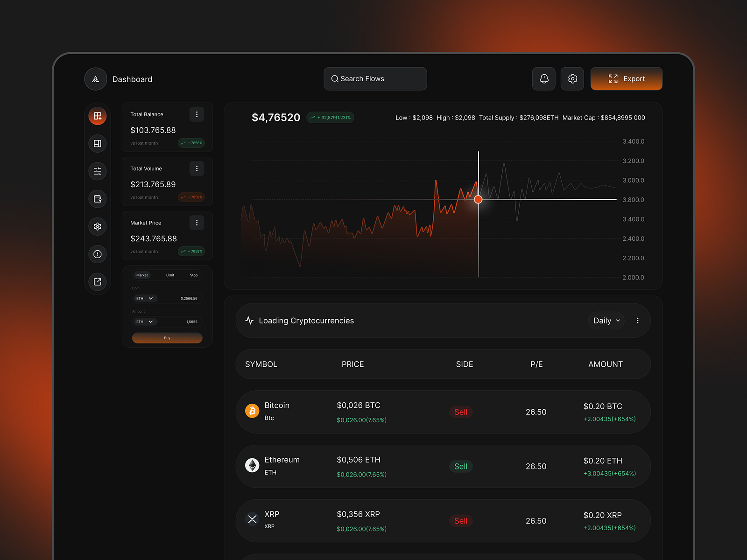This screenshot has width=747, height=560.
Task: Click the Total Volume red +7658% badge
Action: click(191, 197)
